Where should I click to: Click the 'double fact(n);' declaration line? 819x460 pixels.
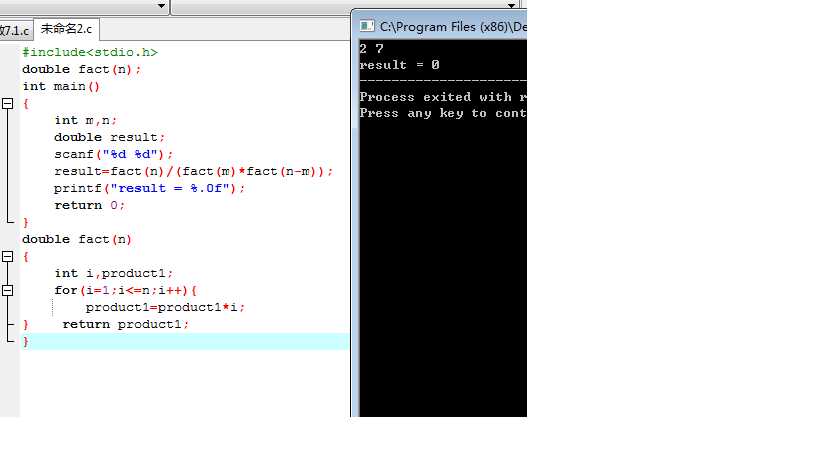(x=81, y=69)
